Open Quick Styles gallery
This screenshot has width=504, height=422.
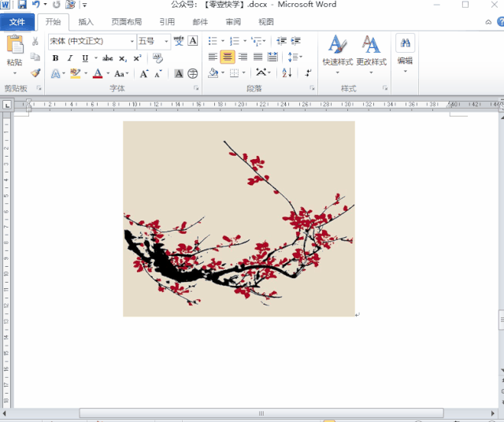[338, 54]
